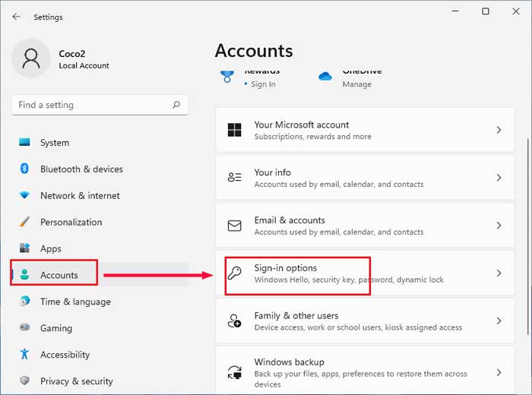Screen dimensions: 532x395
Task: Click the Accounts person icon
Action: tap(24, 275)
